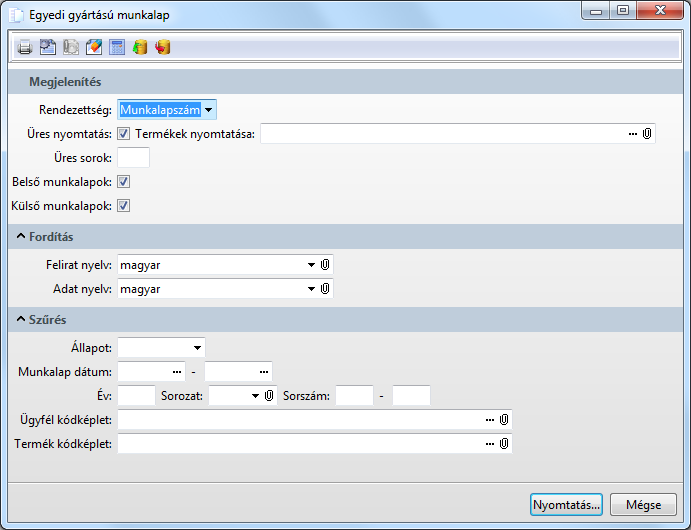This screenshot has height=530, width=691.
Task: Click the printer icon in toolbar
Action: coord(25,47)
